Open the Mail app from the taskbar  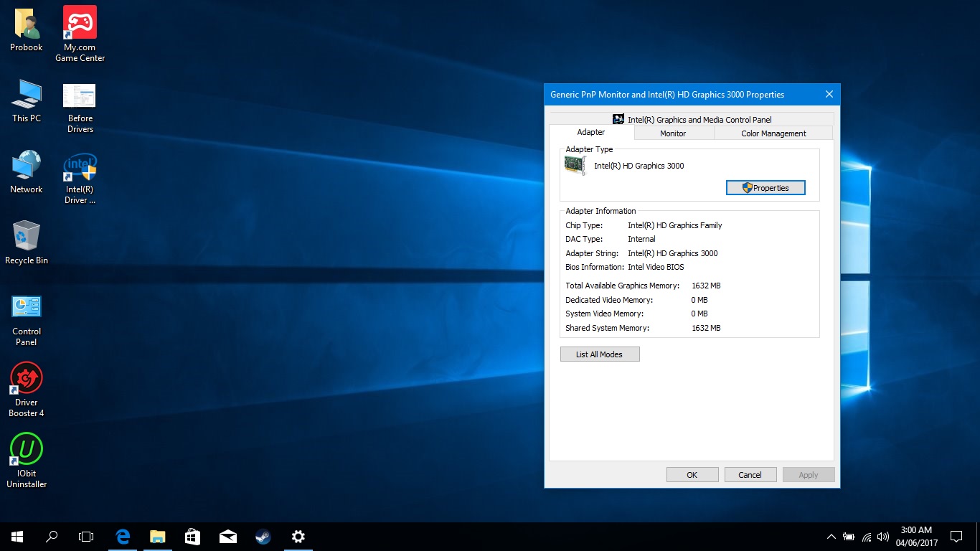(x=228, y=537)
